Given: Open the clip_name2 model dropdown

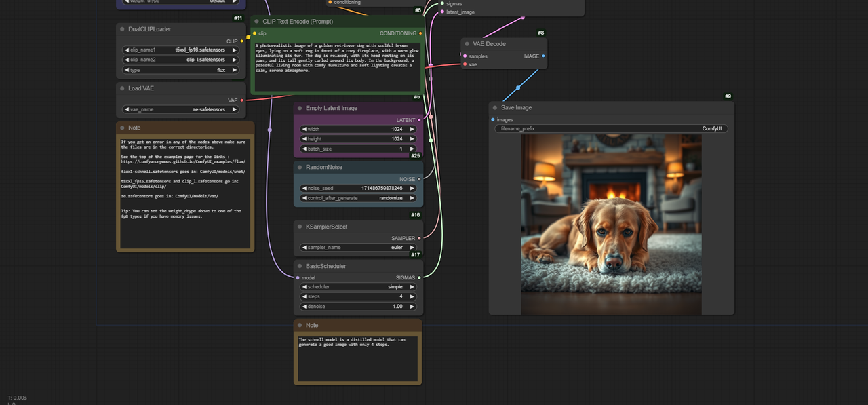Looking at the screenshot, I should coord(180,60).
